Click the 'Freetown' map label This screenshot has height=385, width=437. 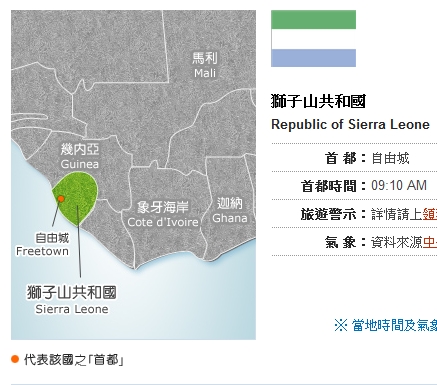tap(42, 251)
